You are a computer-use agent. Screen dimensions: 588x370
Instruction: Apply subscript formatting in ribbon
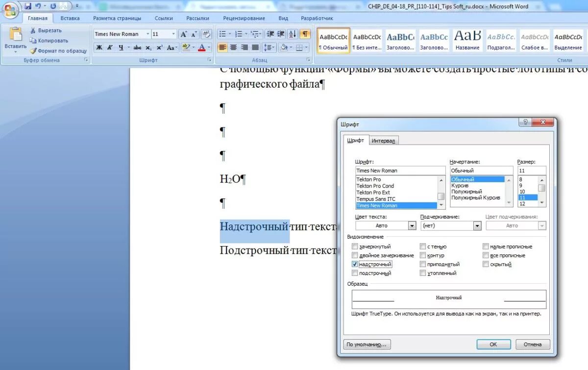tap(148, 48)
